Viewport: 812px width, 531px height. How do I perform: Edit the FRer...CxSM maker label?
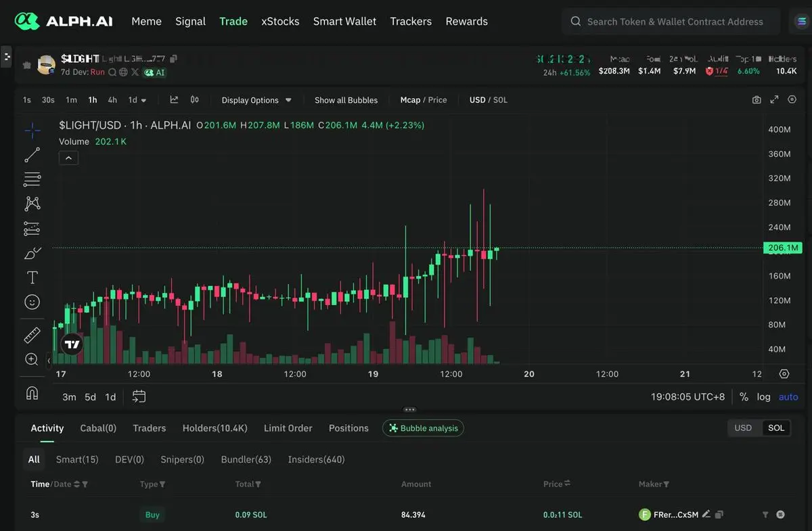coord(706,514)
